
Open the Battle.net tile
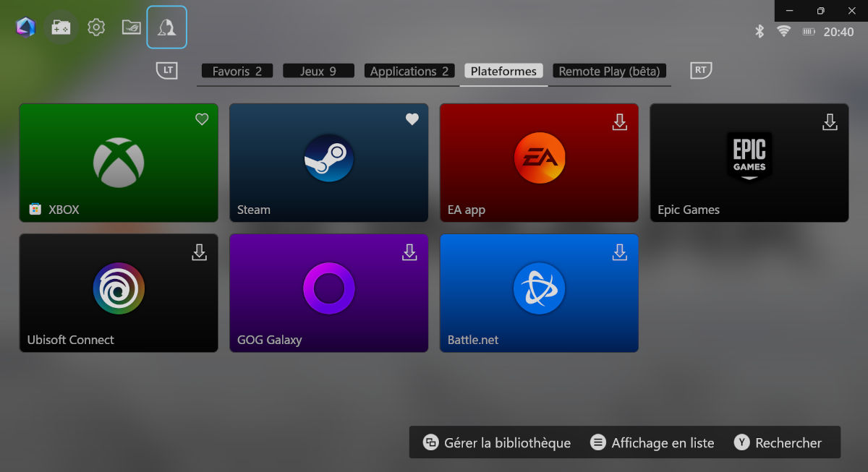coord(539,293)
